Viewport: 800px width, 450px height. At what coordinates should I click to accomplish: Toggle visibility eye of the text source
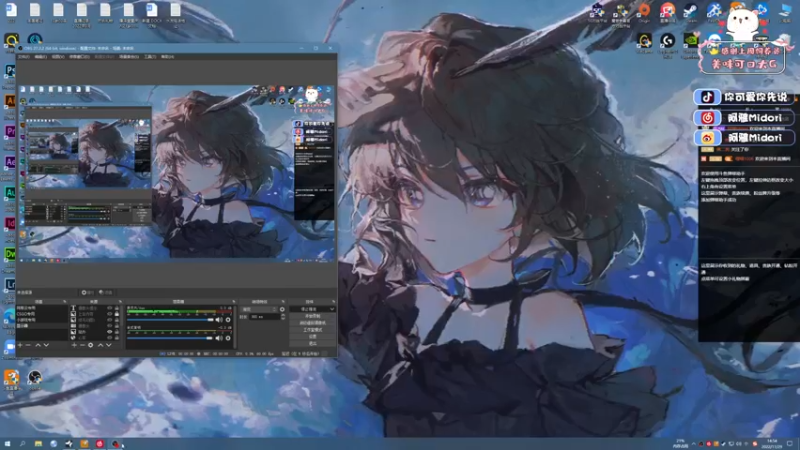point(110,308)
